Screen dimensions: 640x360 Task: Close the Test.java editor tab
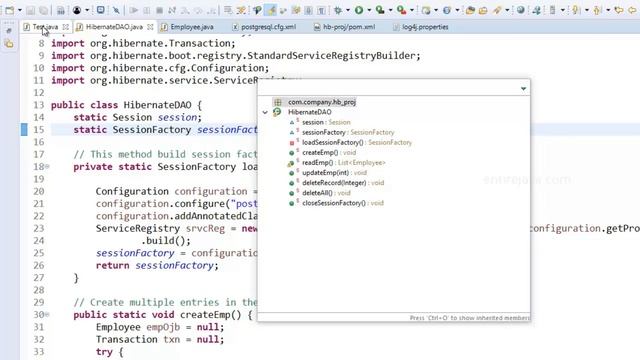(x=66, y=27)
